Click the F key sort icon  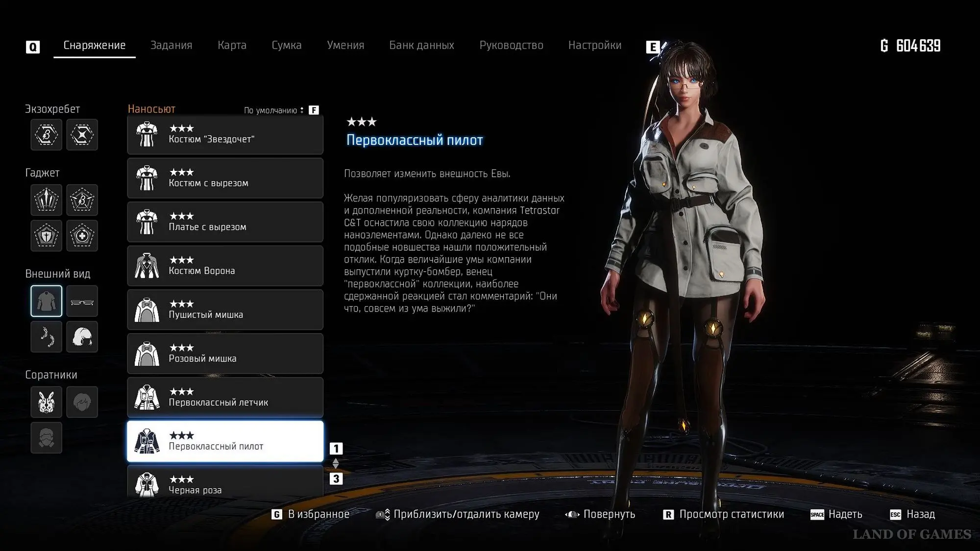pyautogui.click(x=314, y=110)
